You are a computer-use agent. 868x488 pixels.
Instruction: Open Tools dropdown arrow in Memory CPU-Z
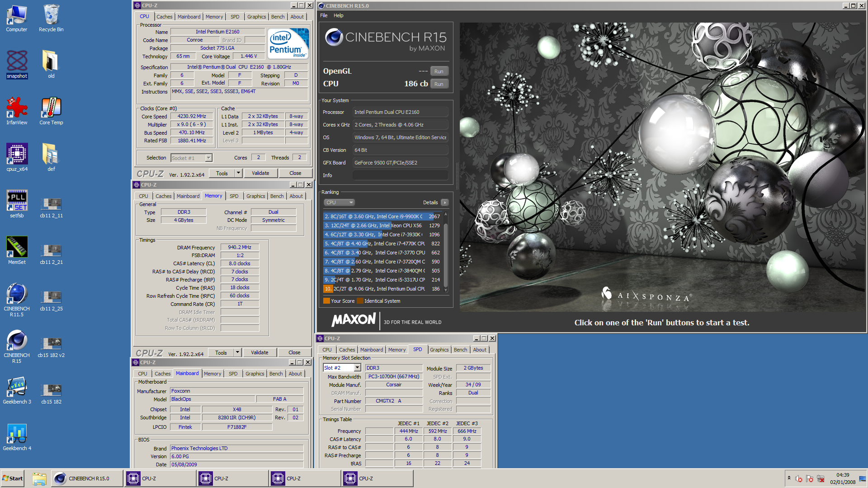[238, 352]
